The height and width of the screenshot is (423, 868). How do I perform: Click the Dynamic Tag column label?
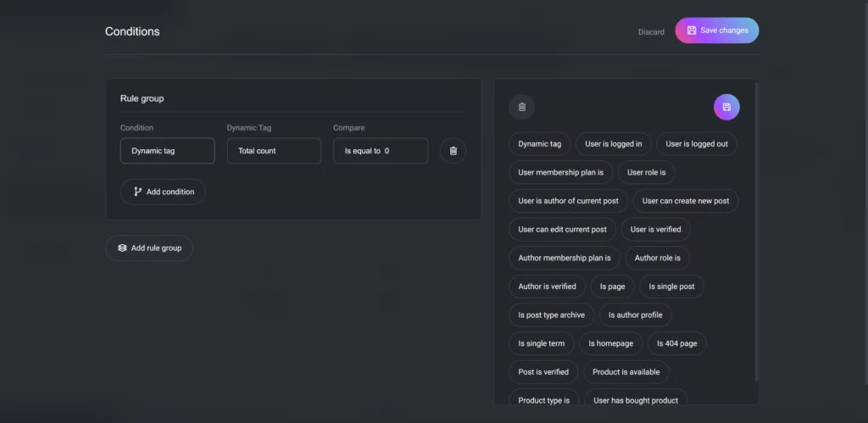tap(249, 128)
